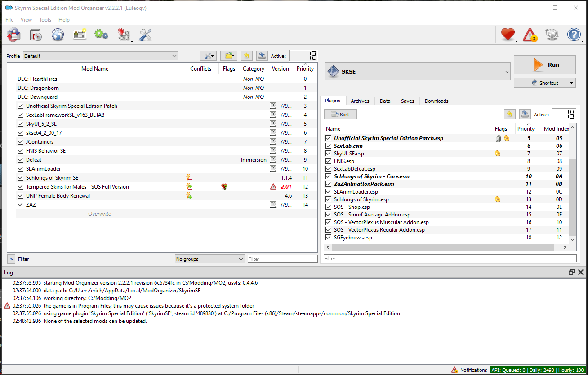Click the Notifications warning icon in status bar
This screenshot has width=588, height=375.
tap(454, 370)
